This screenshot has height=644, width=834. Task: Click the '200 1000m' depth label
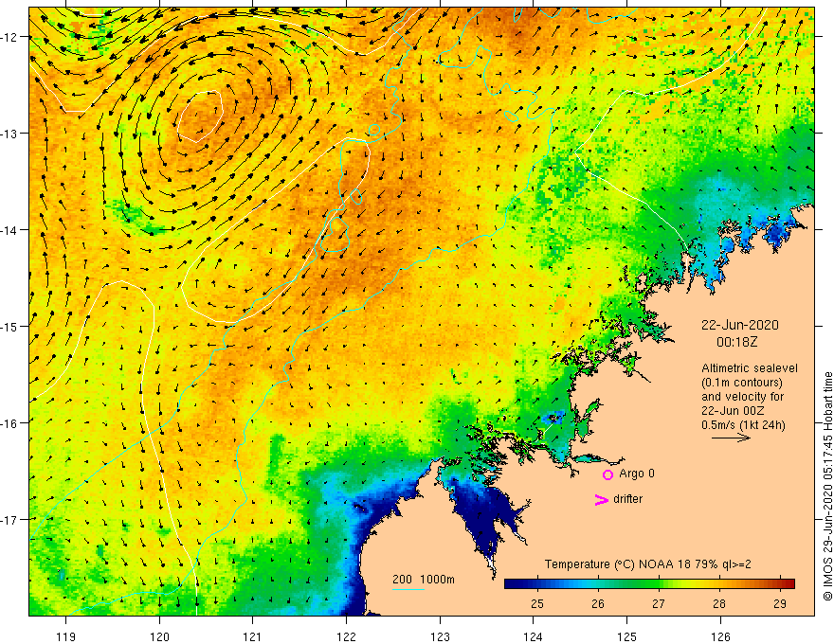tap(424, 580)
